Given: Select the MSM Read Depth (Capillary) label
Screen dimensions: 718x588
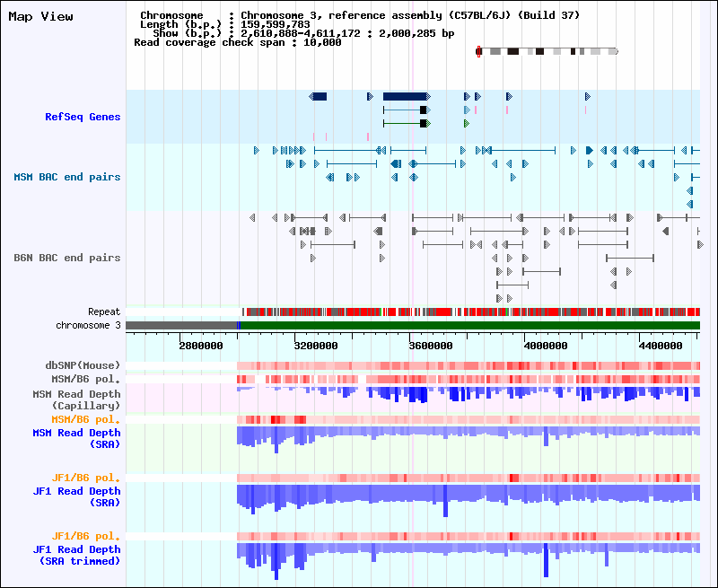Looking at the screenshot, I should click(x=76, y=399).
